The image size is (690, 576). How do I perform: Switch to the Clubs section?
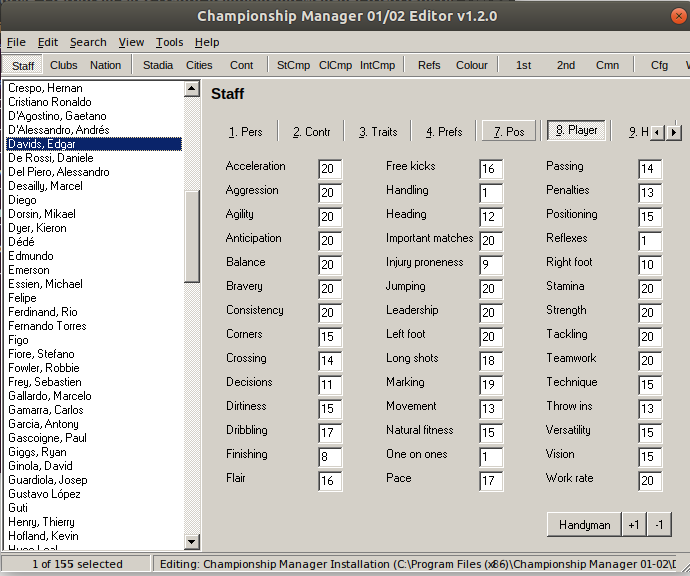[x=63, y=65]
